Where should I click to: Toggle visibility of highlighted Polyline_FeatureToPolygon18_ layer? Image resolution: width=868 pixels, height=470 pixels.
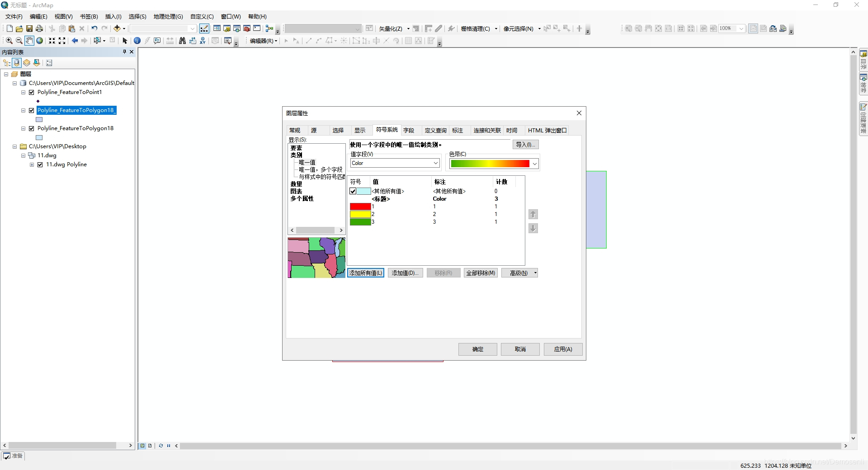32,110
